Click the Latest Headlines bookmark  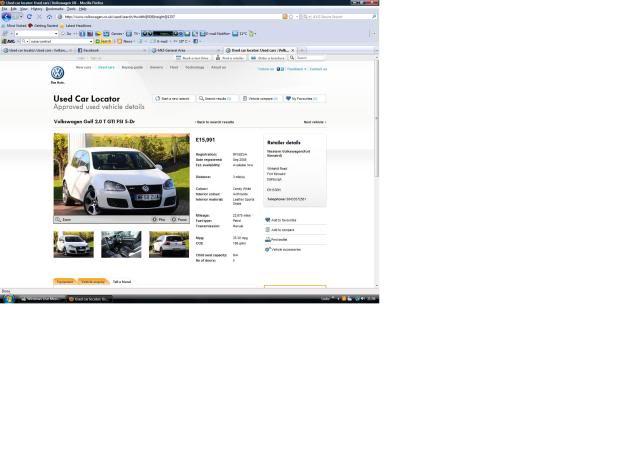tap(76, 26)
